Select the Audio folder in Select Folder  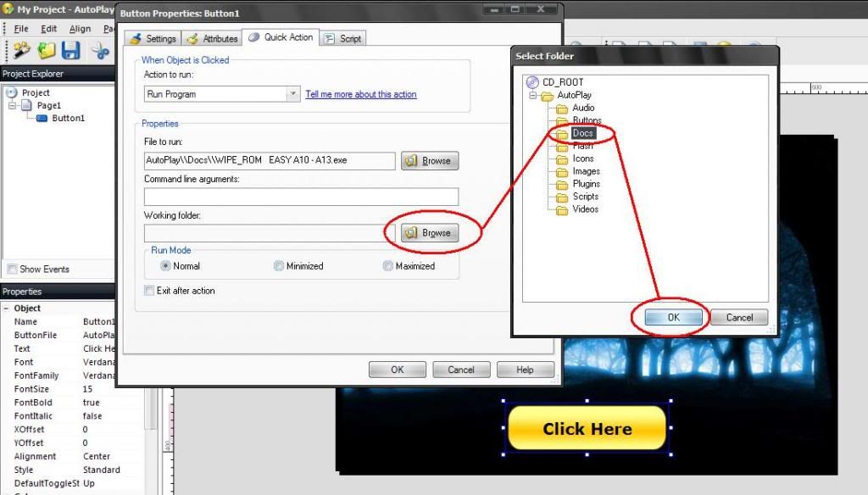pyautogui.click(x=583, y=108)
